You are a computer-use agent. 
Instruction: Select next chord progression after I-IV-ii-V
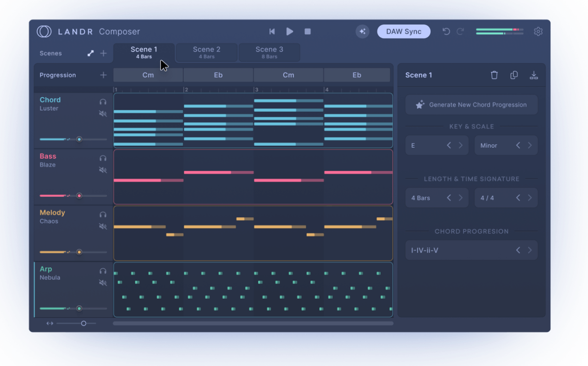coord(530,250)
